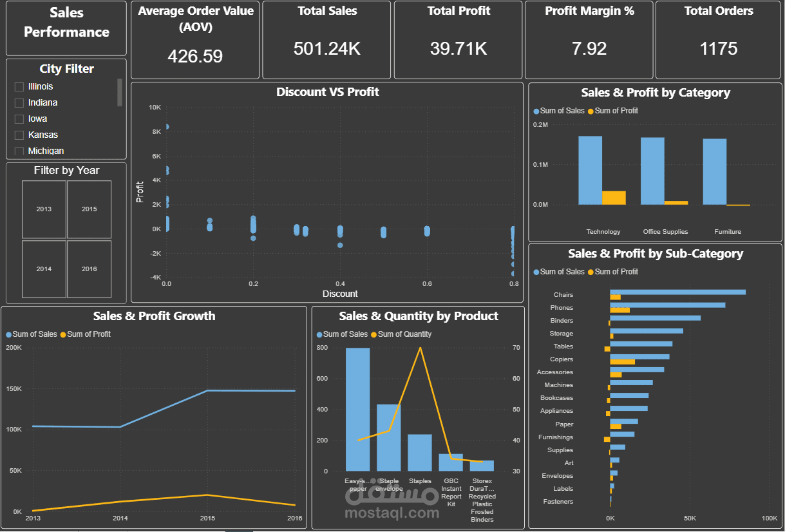The image size is (785, 532).
Task: Click the Filter by Year heading
Action: click(x=67, y=171)
